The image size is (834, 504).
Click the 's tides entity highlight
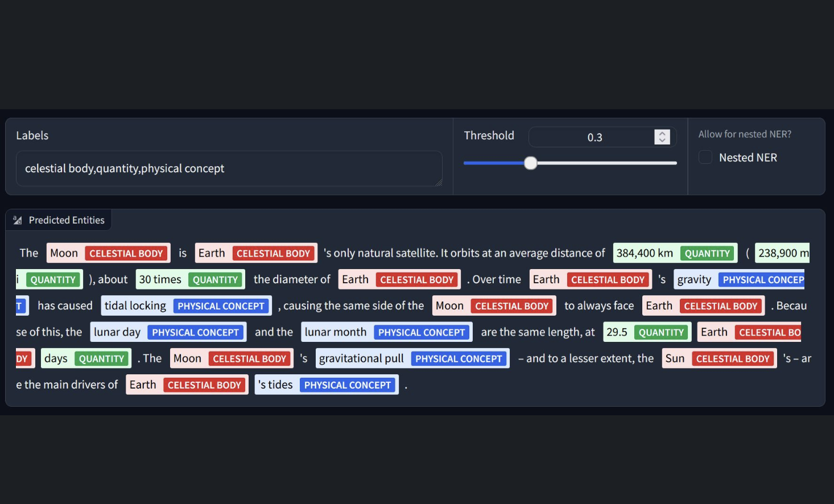pyautogui.click(x=276, y=385)
